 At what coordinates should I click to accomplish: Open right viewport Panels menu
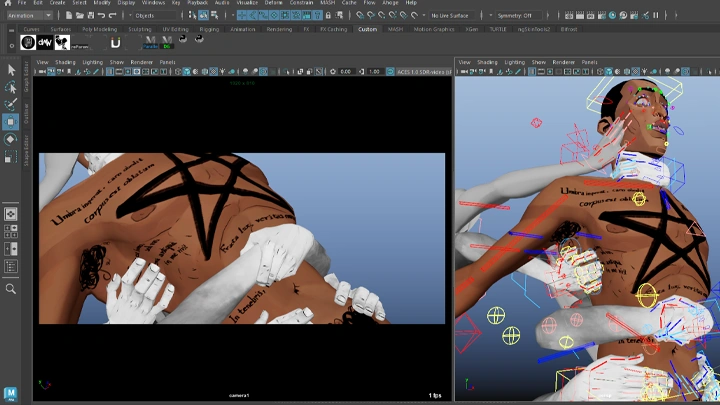click(589, 62)
